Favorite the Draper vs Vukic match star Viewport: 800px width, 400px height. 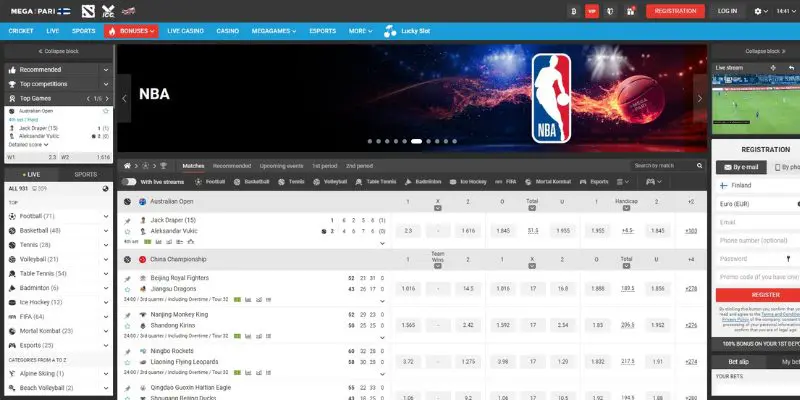click(128, 232)
